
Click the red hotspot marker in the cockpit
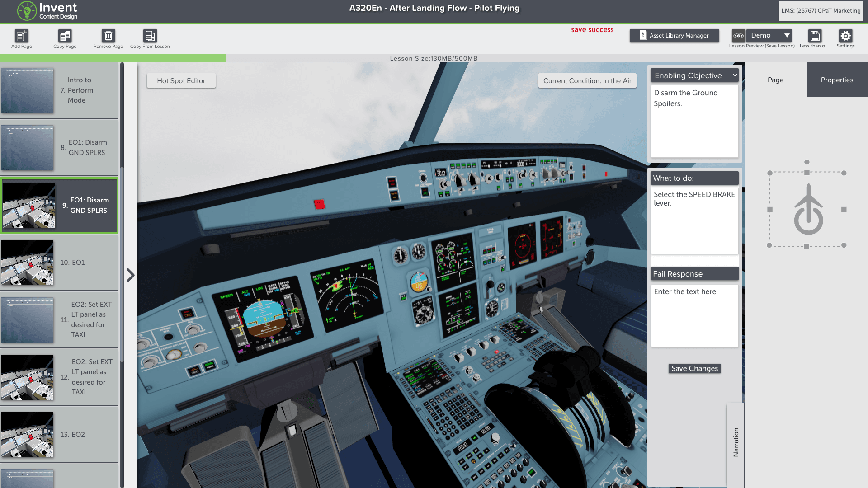pos(320,204)
